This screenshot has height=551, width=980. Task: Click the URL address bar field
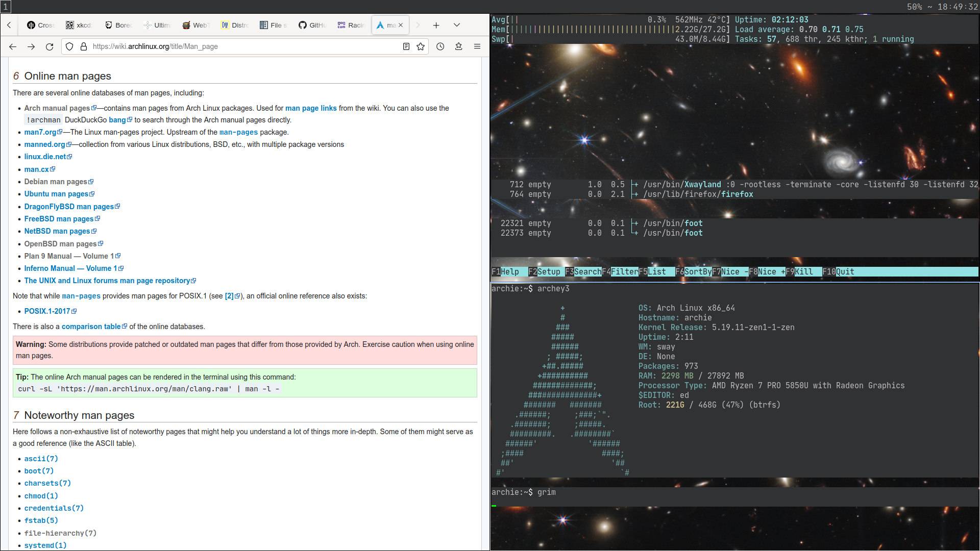pyautogui.click(x=245, y=46)
